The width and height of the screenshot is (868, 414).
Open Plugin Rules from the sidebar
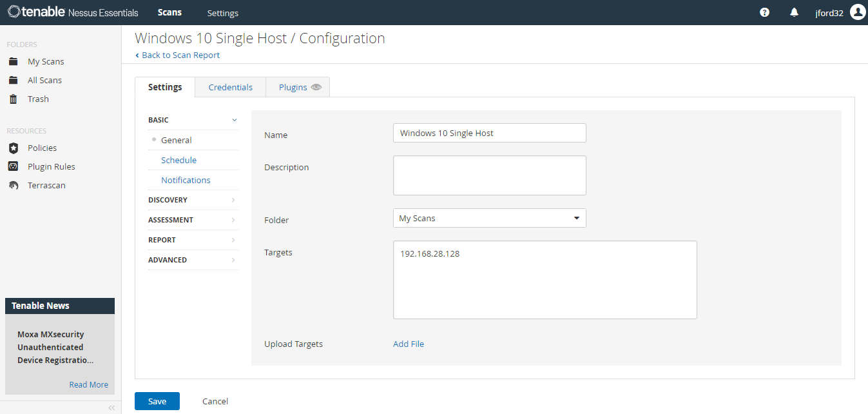[x=50, y=166]
